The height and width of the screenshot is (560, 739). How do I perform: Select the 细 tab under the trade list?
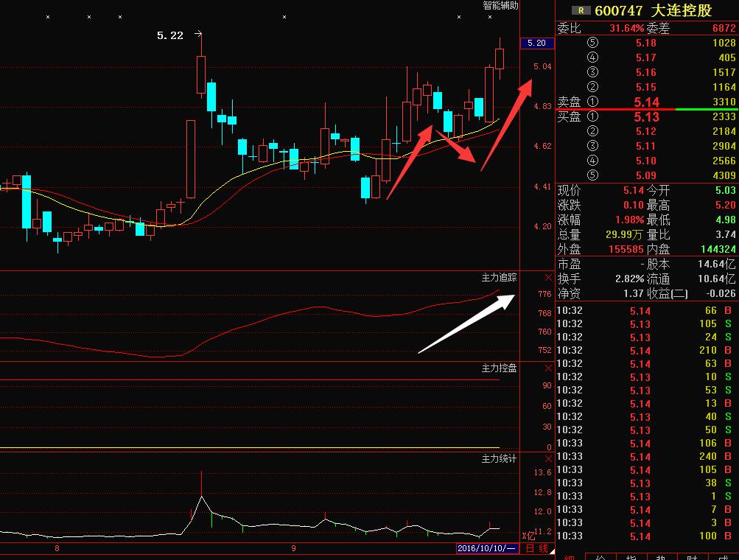(570, 557)
